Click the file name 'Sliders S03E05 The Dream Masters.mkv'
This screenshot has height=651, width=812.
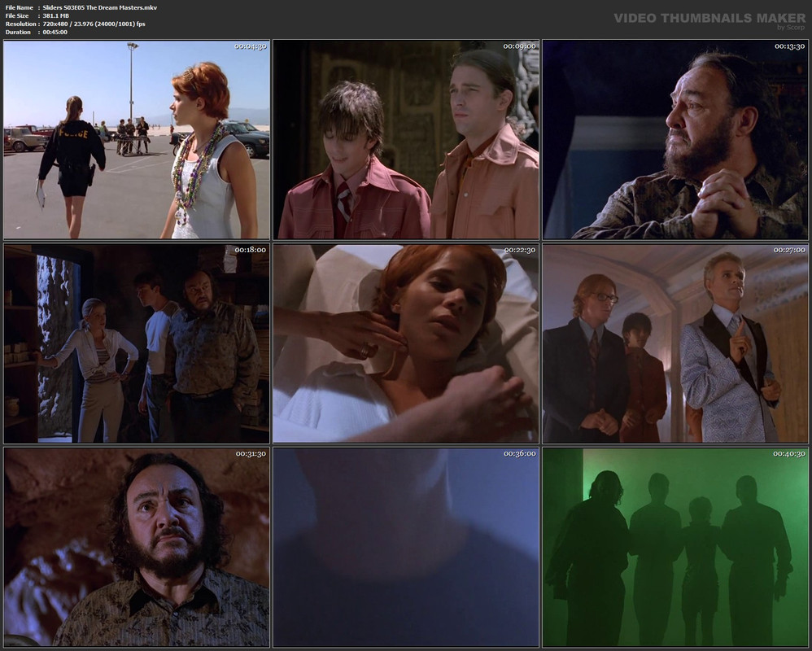tap(100, 8)
